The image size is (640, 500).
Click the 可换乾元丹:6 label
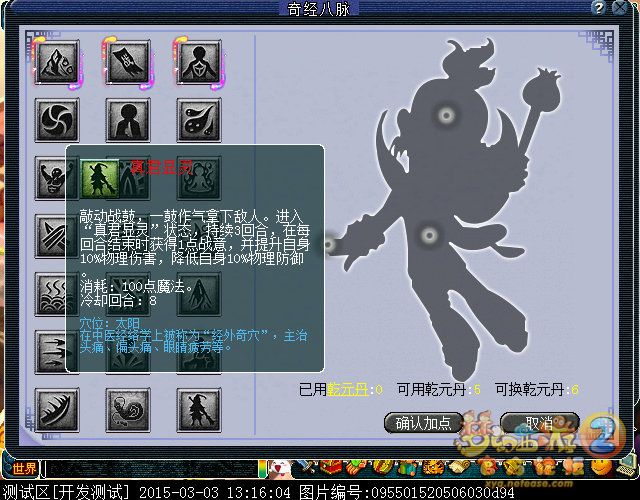537,389
